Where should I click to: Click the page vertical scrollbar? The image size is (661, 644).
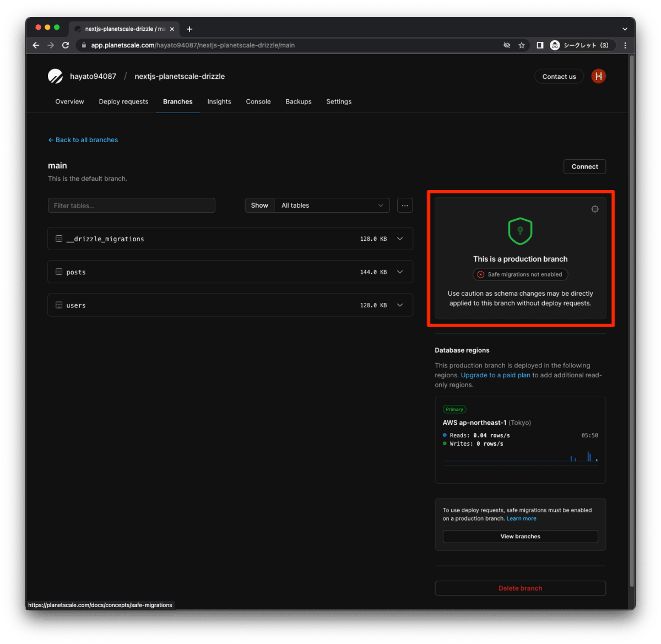click(x=632, y=320)
